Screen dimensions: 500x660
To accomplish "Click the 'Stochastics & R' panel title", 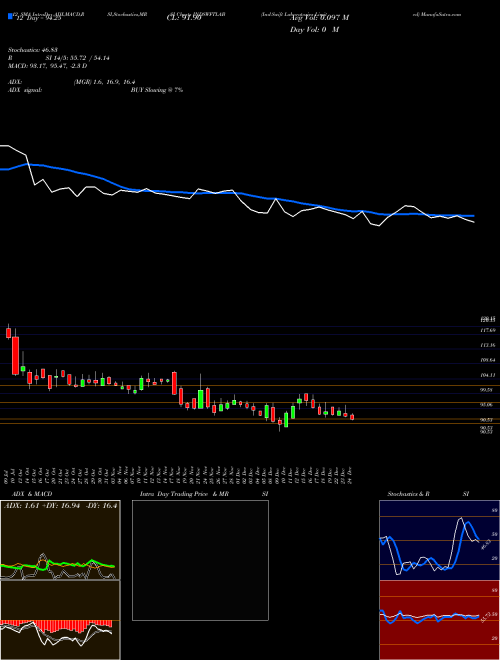I will tap(409, 494).
